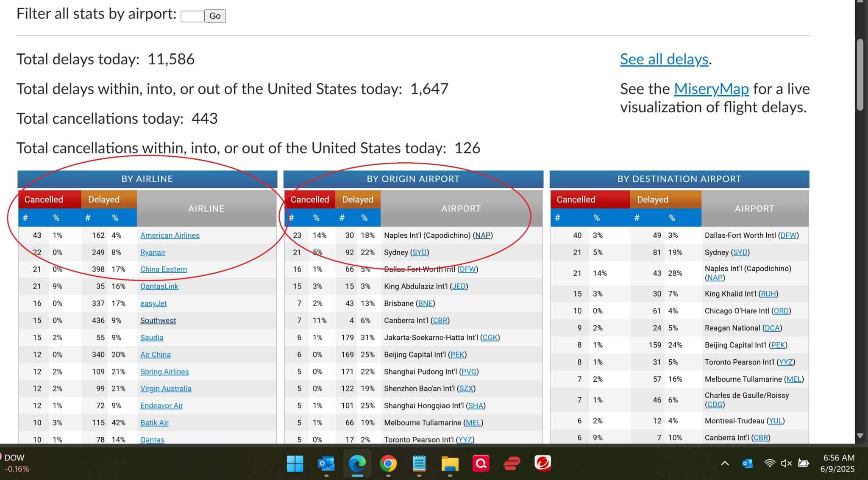Open the Virgin Australia link
This screenshot has height=480, width=868.
166,388
